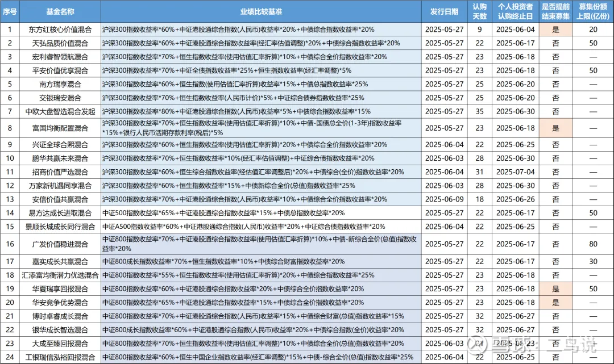This screenshot has width=614, height=364.
Task: Click the end date 2025-07-04 for 招商价值严选混合
Action: tap(515, 172)
